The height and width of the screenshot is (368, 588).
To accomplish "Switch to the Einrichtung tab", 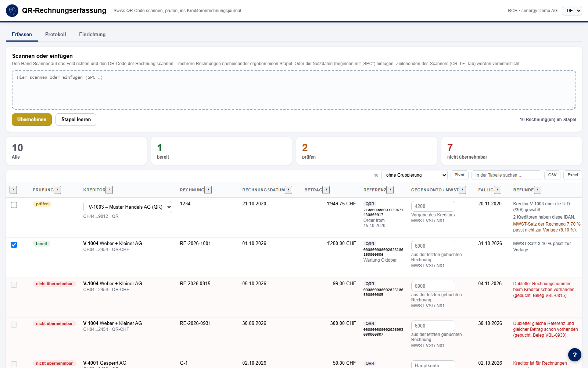I will (92, 34).
